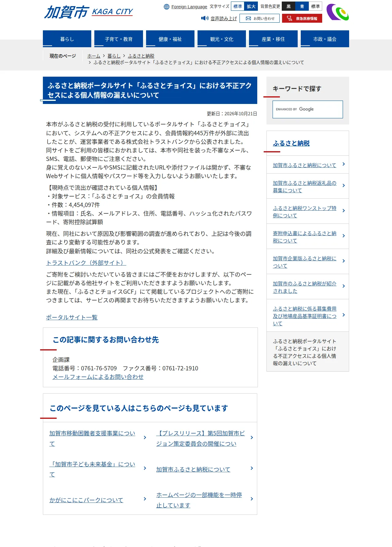This screenshot has height=547, width=392.
Task: Set text size to 拡大
Action: pyautogui.click(x=251, y=6)
